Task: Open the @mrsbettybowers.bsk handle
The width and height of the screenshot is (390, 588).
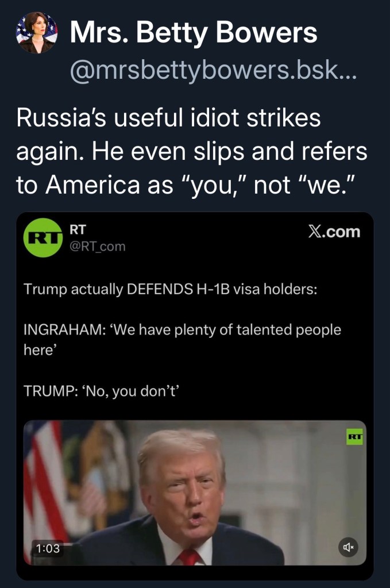Action: [x=213, y=71]
